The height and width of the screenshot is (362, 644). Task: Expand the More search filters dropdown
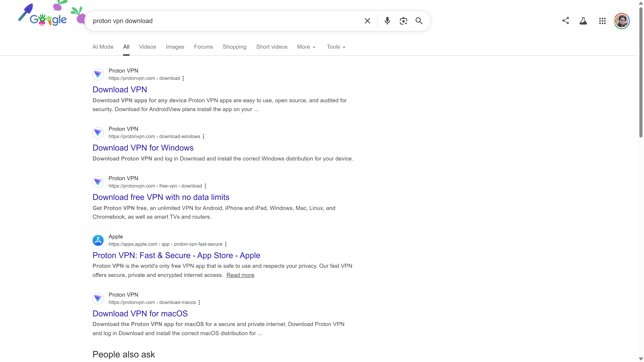(x=306, y=47)
